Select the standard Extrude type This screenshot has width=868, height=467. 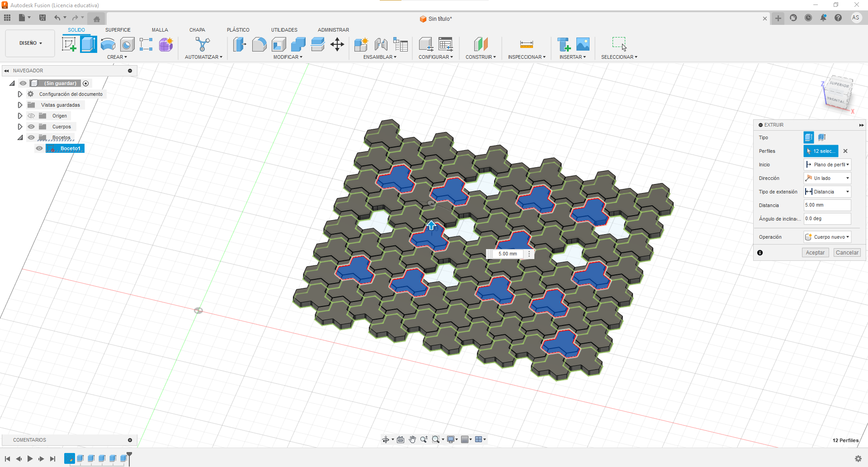(x=809, y=137)
